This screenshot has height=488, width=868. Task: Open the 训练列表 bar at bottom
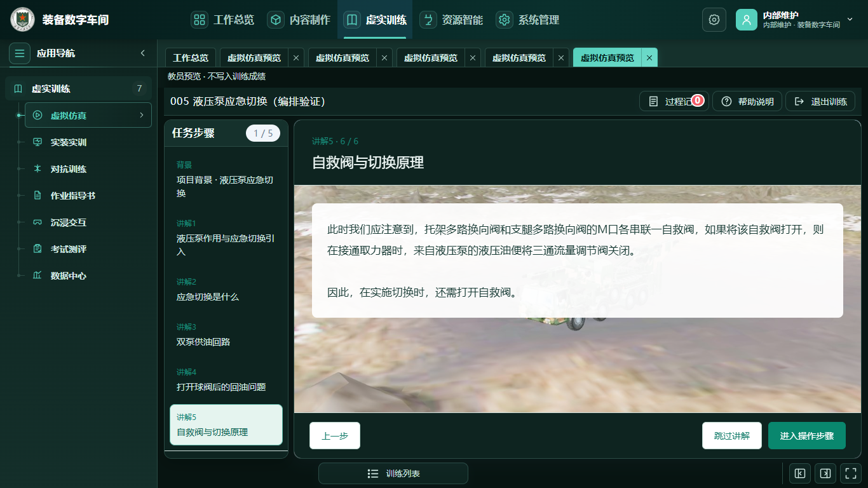[x=393, y=473]
